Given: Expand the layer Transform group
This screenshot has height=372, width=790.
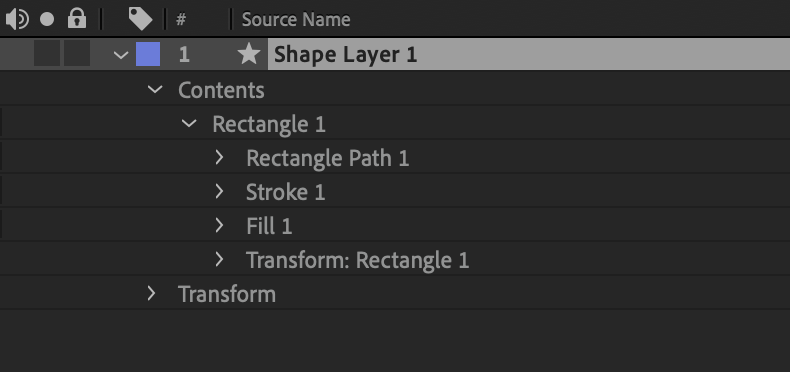Looking at the screenshot, I should click(x=151, y=293).
